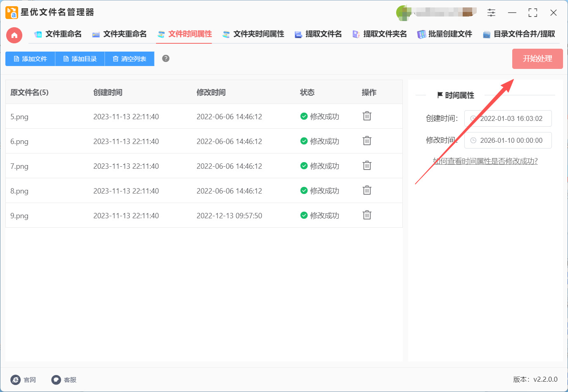Click the red home icon
The height and width of the screenshot is (392, 568).
14,35
